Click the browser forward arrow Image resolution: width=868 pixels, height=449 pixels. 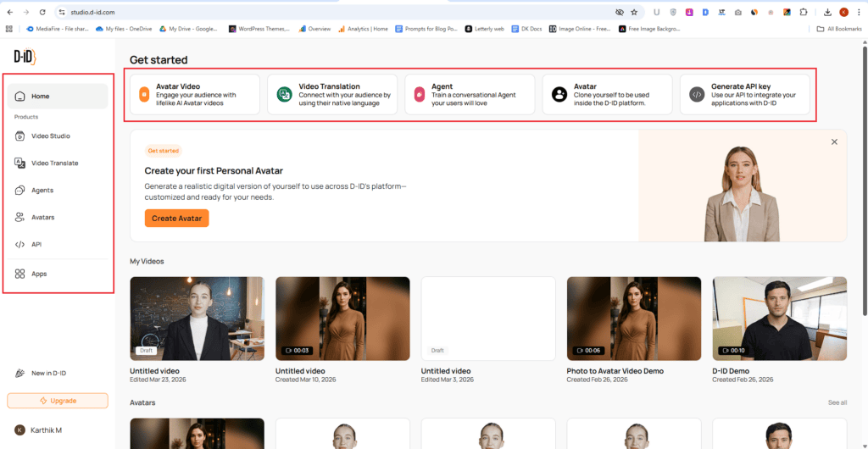26,12
